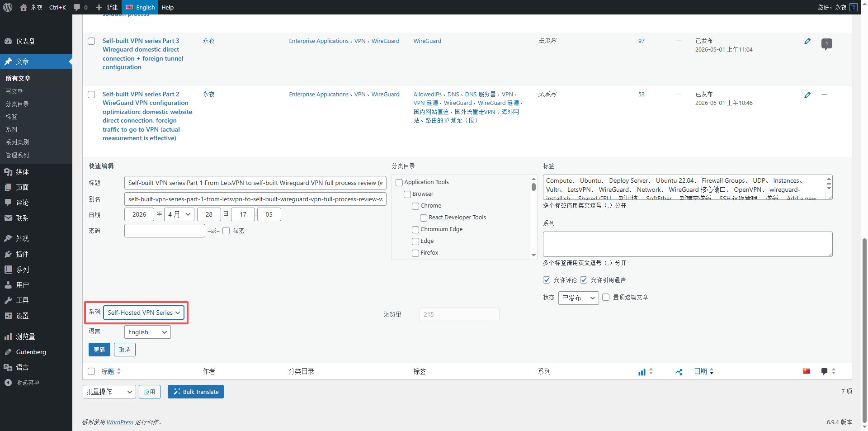Open 页面 pages menu

point(36,187)
